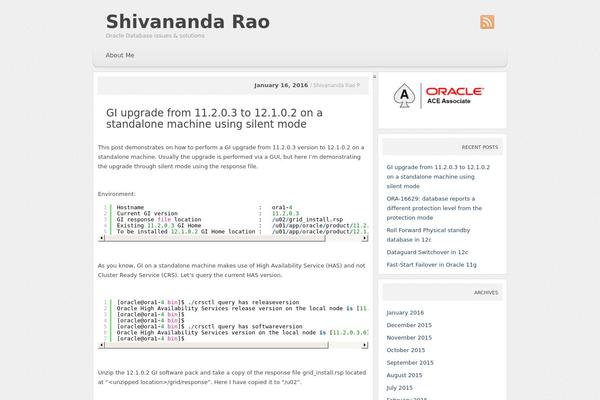Image resolution: width=600 pixels, height=400 pixels.
Task: Click the January 16, 2016 post date
Action: point(281,85)
